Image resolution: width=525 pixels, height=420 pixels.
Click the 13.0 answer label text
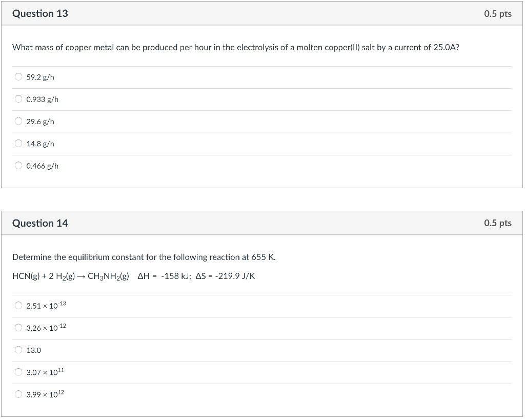click(34, 350)
